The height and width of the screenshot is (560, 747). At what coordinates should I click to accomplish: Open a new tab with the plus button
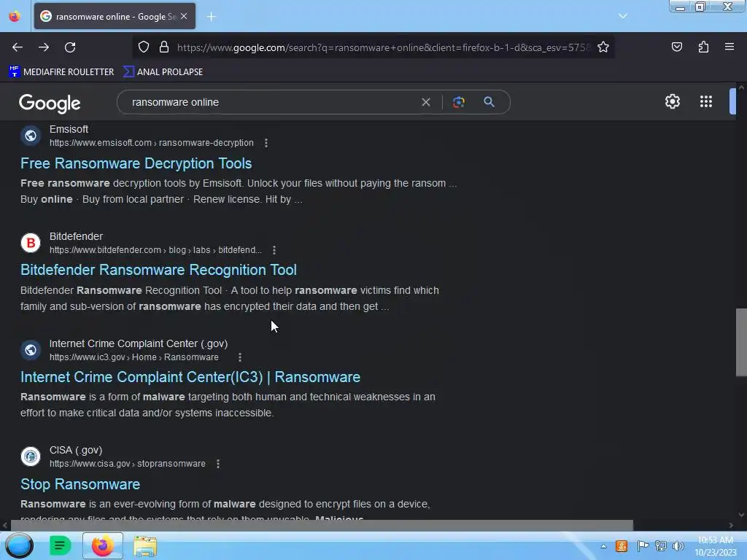click(x=211, y=17)
